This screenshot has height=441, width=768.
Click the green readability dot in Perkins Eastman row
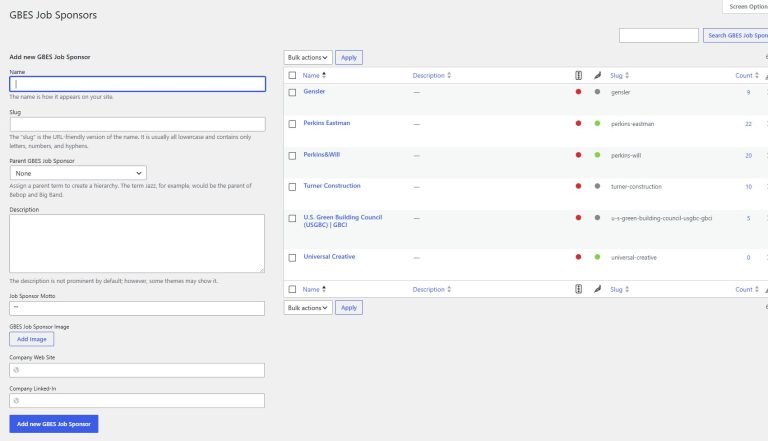597,123
